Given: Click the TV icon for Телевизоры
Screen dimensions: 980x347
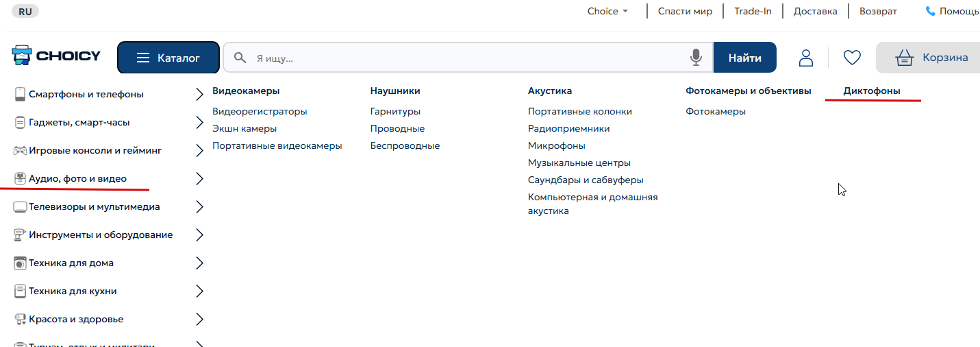Looking at the screenshot, I should (20, 207).
